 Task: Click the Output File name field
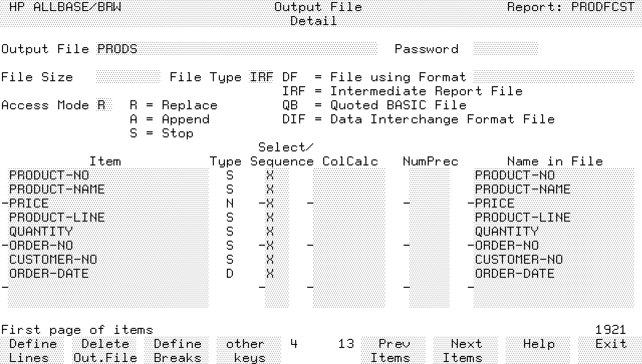[x=236, y=49]
